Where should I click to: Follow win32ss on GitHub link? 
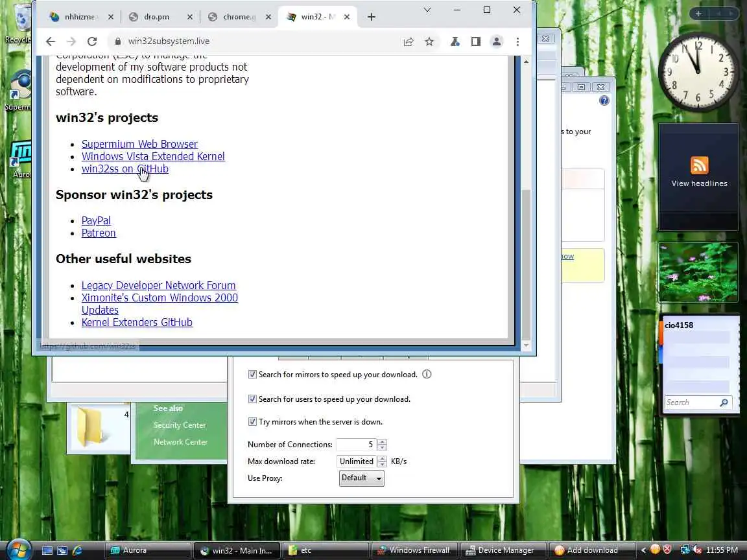click(124, 169)
